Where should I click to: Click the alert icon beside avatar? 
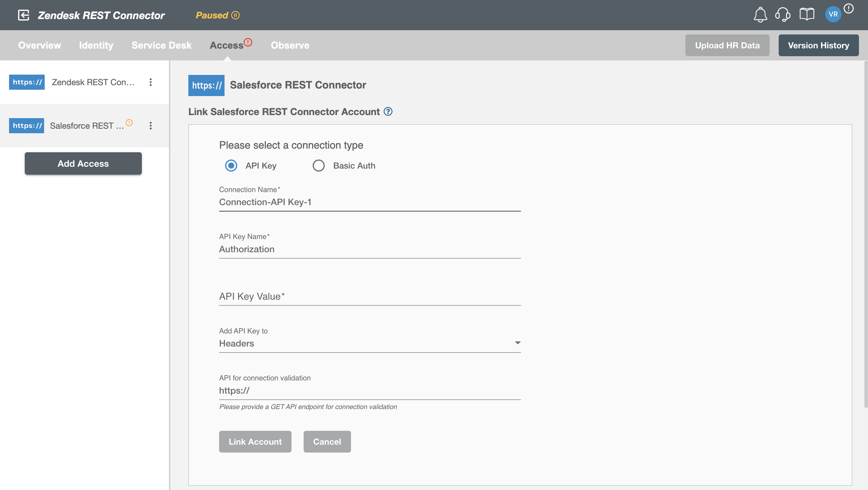(848, 8)
